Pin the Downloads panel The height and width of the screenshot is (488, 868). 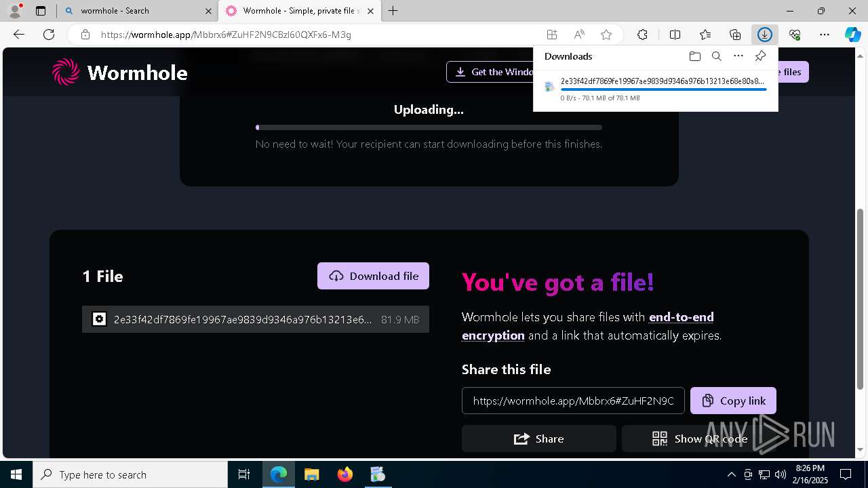[760, 56]
